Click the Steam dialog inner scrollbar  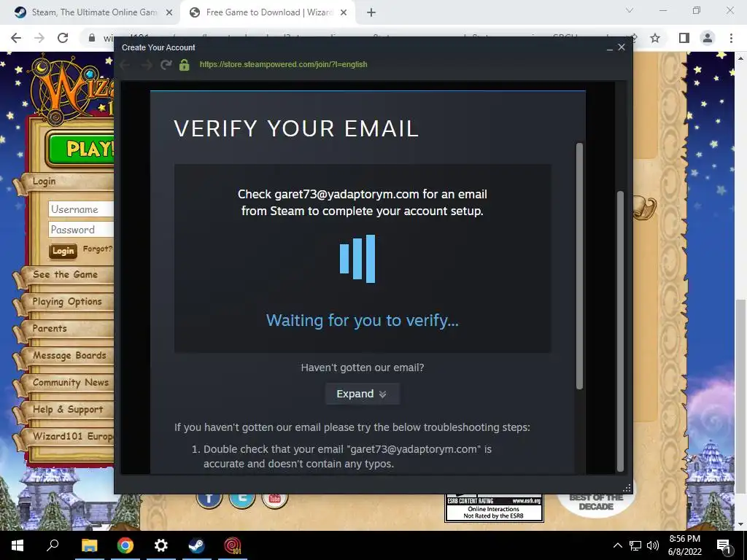tap(579, 265)
